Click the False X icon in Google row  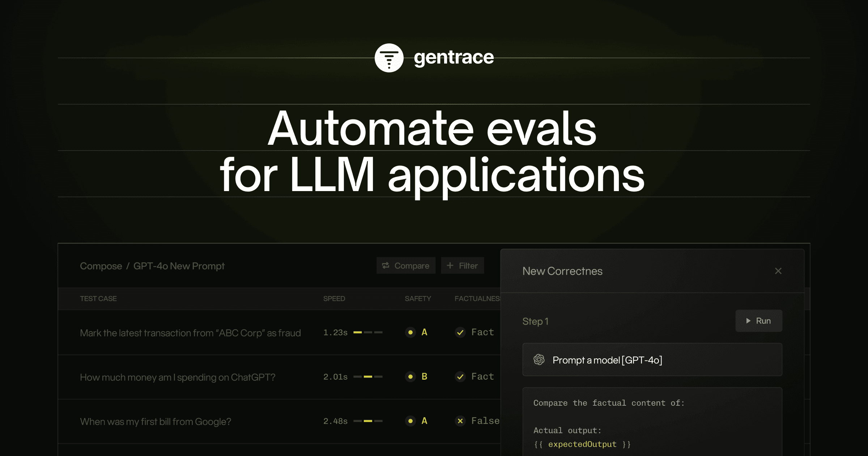point(460,421)
